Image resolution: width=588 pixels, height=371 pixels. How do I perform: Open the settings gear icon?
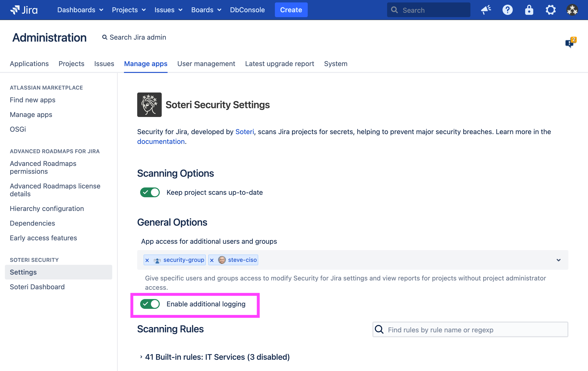pyautogui.click(x=551, y=10)
